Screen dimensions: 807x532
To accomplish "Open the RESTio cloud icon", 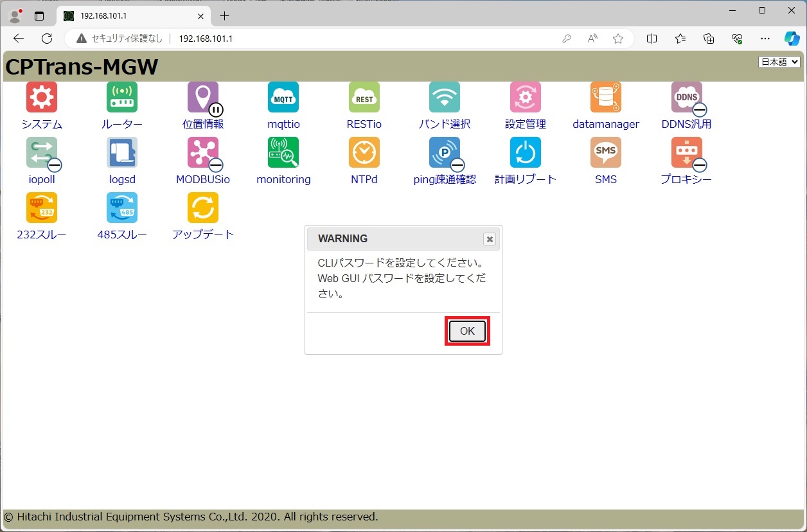I will click(364, 98).
